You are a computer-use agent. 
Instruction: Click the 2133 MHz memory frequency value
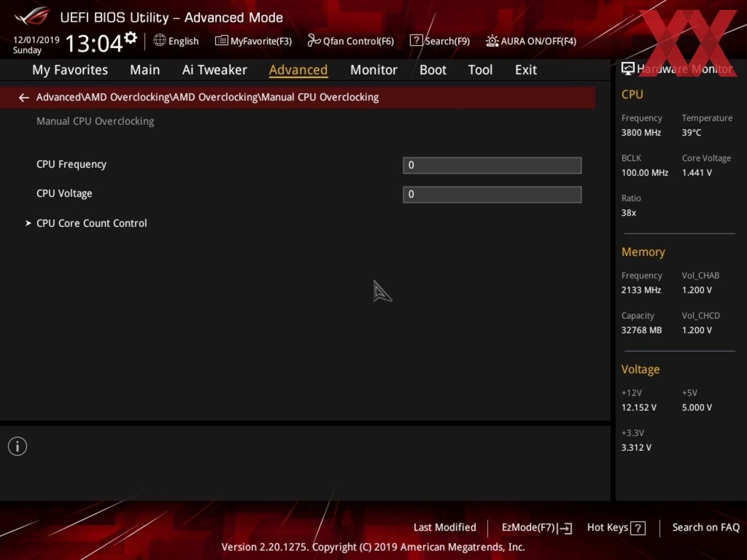click(641, 290)
